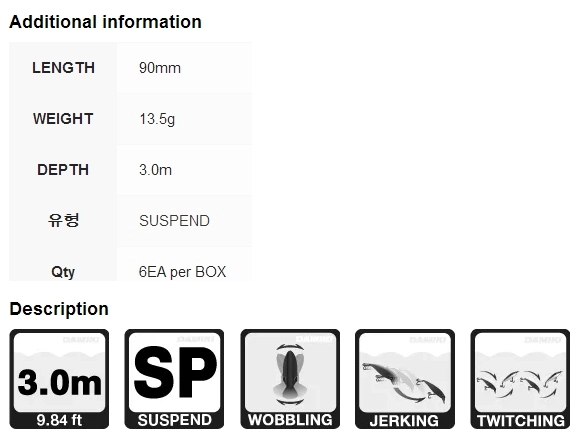Click the SP Suspend icon

pyautogui.click(x=174, y=379)
